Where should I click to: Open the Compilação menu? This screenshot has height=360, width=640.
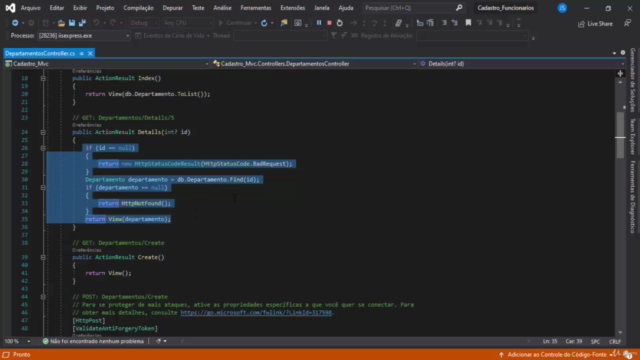[138, 8]
